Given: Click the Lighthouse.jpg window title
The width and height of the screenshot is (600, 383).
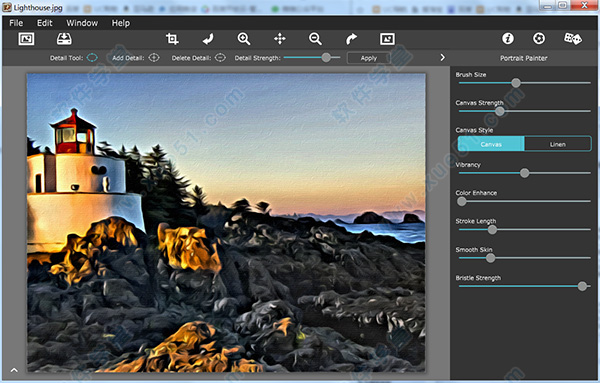Looking at the screenshot, I should tap(38, 7).
